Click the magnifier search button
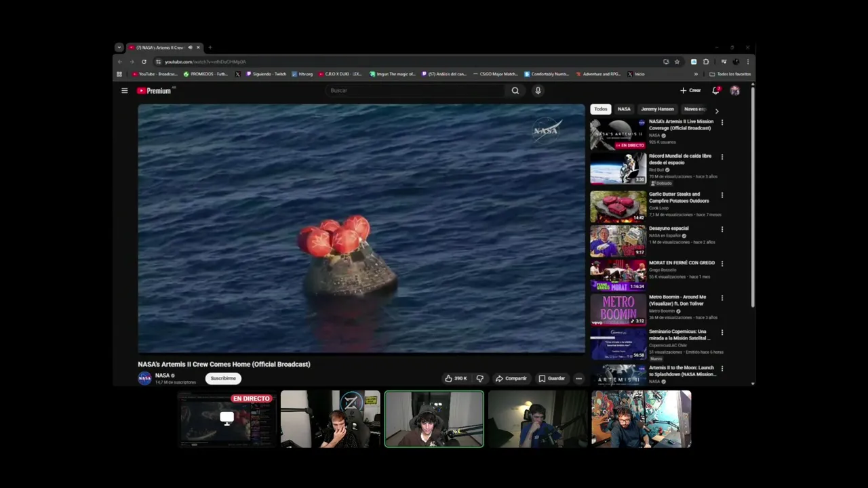Viewport: 868px width, 488px height. coord(515,91)
